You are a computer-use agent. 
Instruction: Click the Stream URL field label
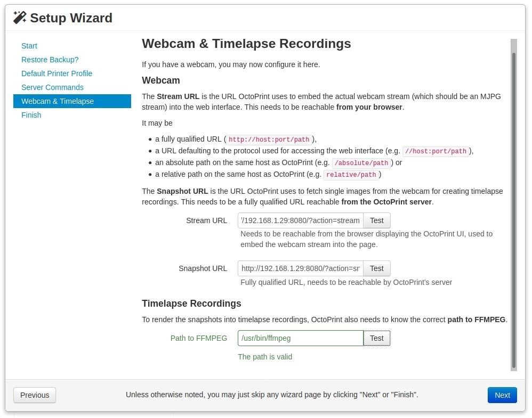point(206,220)
